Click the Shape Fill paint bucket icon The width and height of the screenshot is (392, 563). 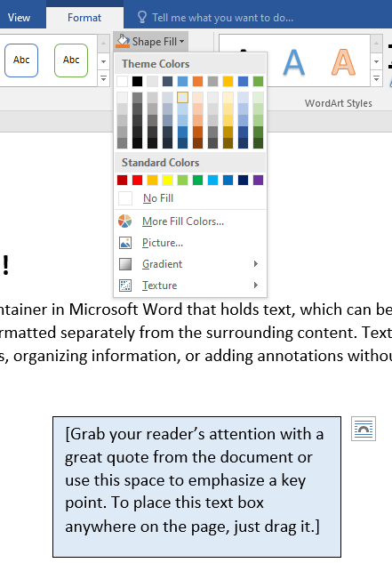pyautogui.click(x=123, y=41)
